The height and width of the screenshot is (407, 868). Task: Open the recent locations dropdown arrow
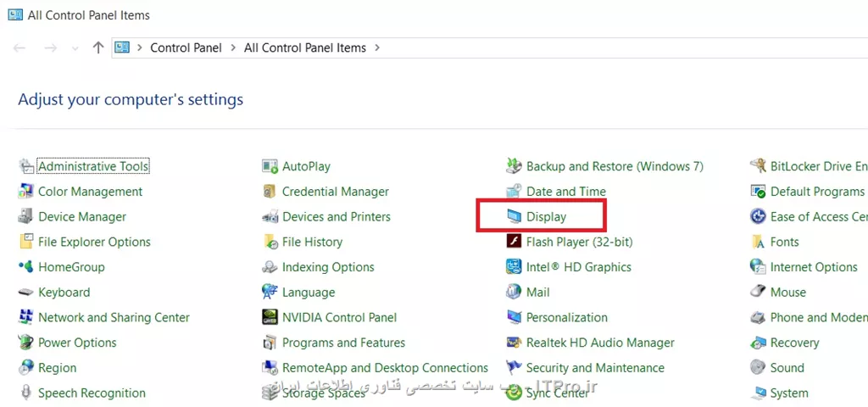pyautogui.click(x=75, y=48)
